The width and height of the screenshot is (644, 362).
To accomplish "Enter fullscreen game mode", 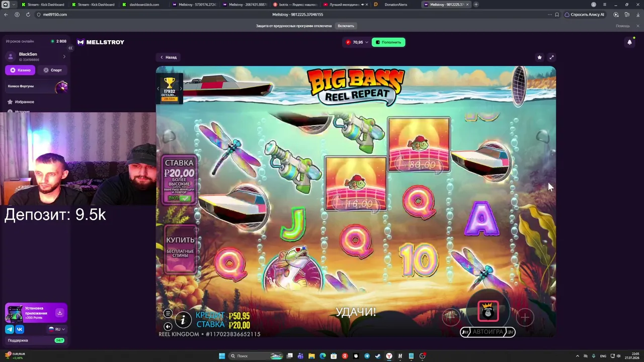I will 551,57.
